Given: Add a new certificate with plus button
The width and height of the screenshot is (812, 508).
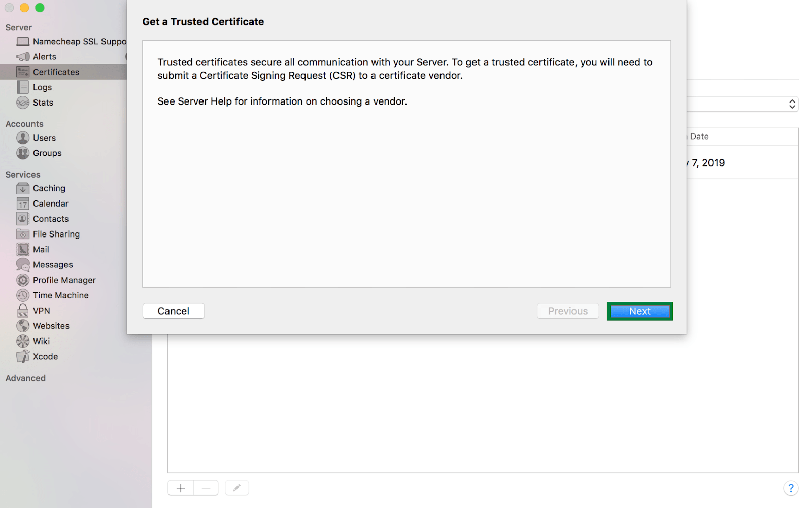Looking at the screenshot, I should coord(181,488).
